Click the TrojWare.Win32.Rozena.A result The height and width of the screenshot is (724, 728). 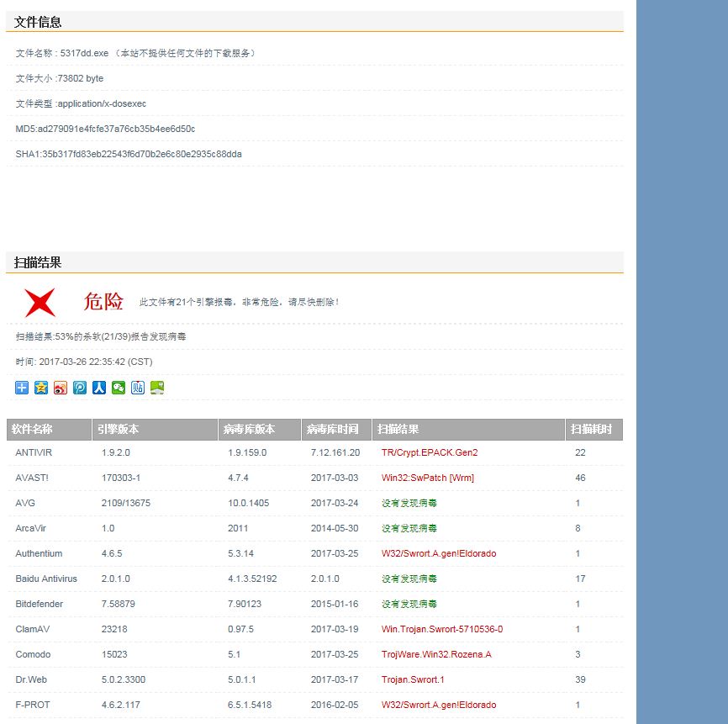click(x=436, y=654)
